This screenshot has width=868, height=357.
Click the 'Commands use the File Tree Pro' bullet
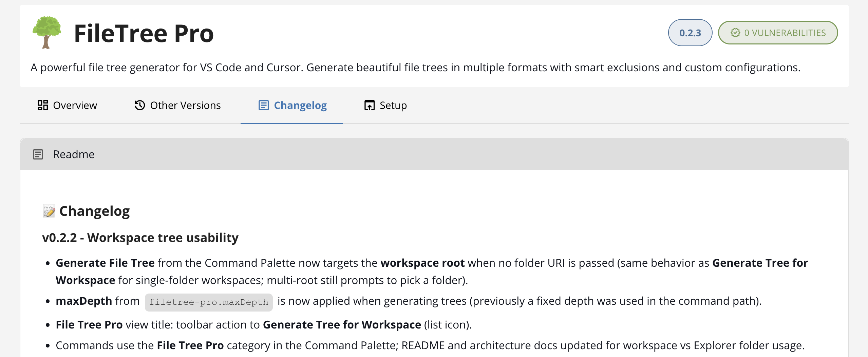[430, 345]
